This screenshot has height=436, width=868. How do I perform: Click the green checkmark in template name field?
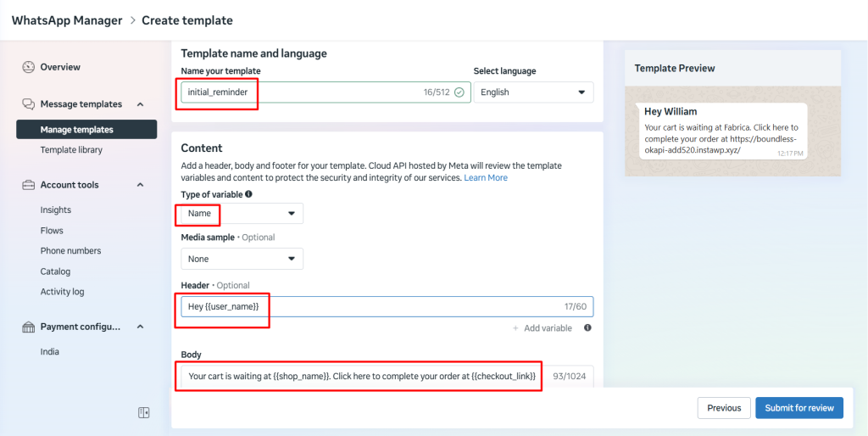[x=459, y=92]
